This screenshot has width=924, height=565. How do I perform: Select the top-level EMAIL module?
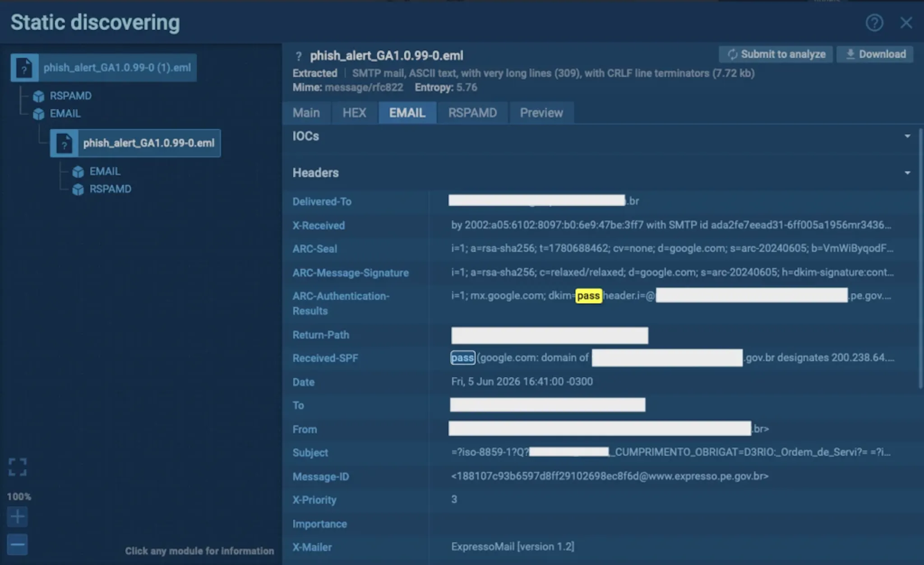tap(65, 113)
